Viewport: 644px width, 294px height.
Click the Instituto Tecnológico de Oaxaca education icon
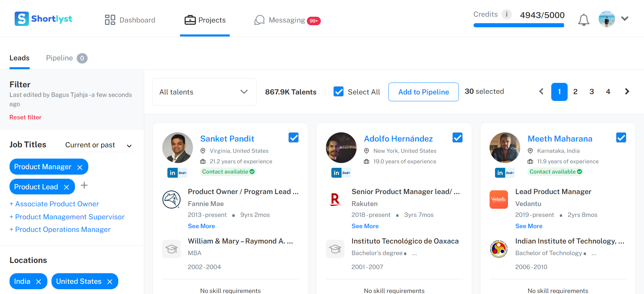[x=335, y=249]
